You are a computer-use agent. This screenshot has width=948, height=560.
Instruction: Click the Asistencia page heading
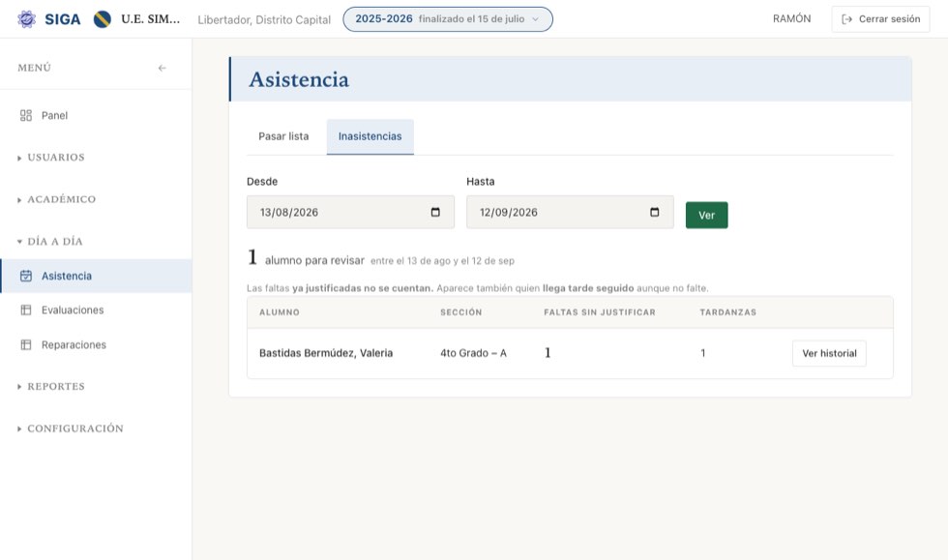(299, 79)
